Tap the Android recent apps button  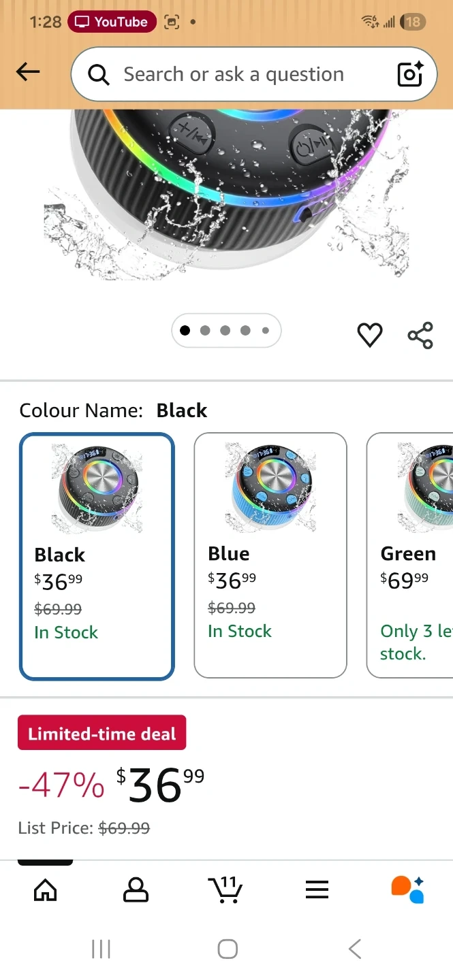pos(101,949)
